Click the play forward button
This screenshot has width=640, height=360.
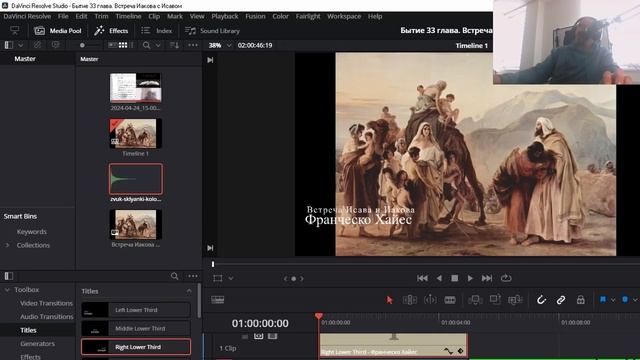point(470,278)
